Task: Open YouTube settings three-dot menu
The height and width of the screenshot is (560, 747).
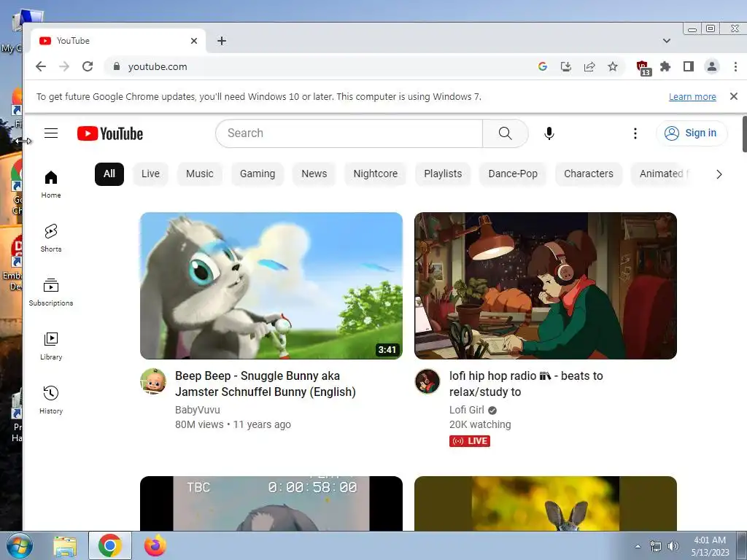Action: coord(635,133)
